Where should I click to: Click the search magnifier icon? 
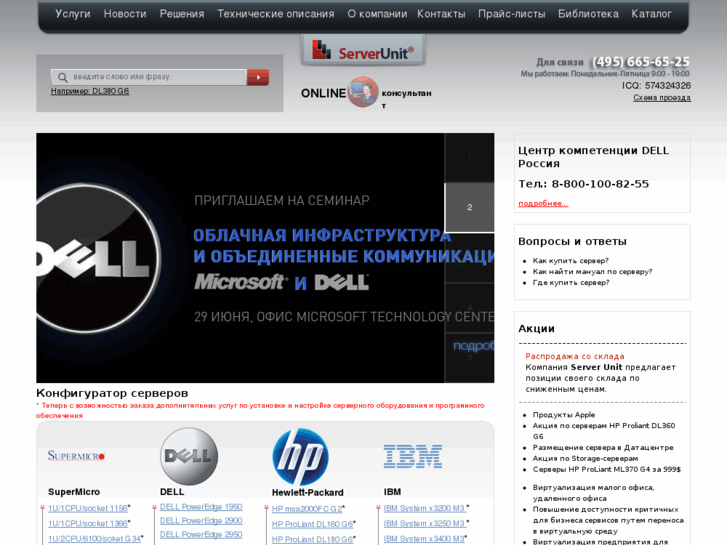(63, 77)
